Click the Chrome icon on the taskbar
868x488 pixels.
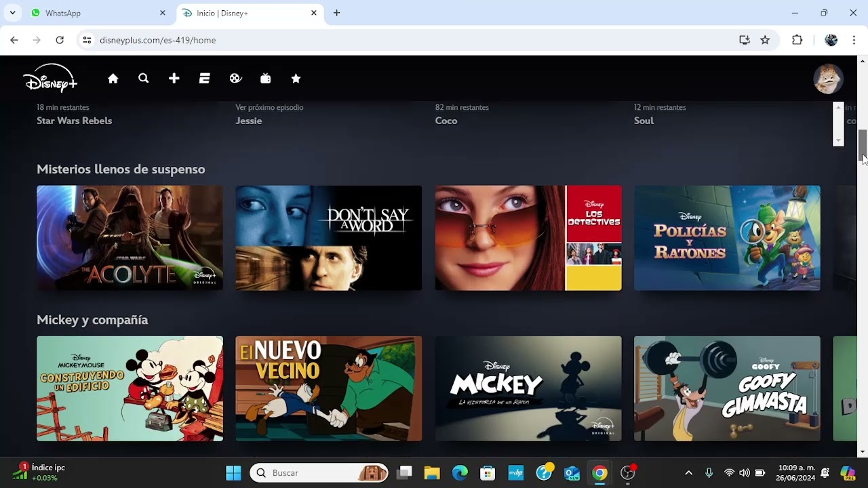[599, 472]
